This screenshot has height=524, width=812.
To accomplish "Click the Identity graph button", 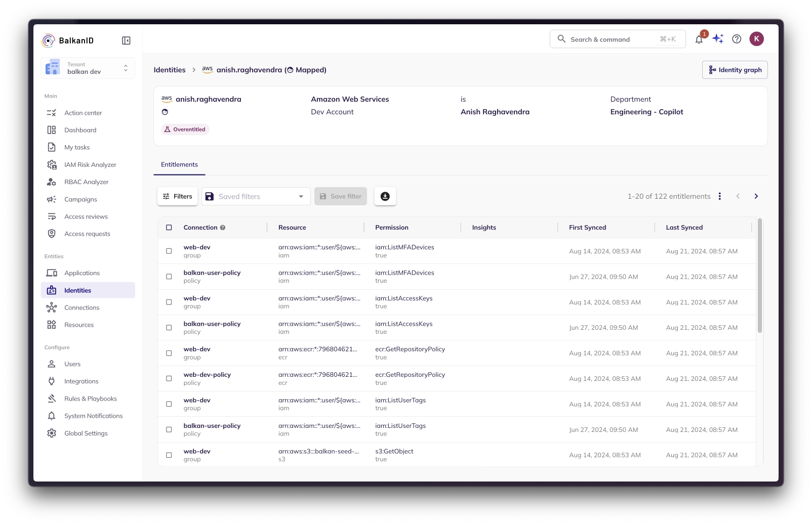I will click(x=735, y=70).
